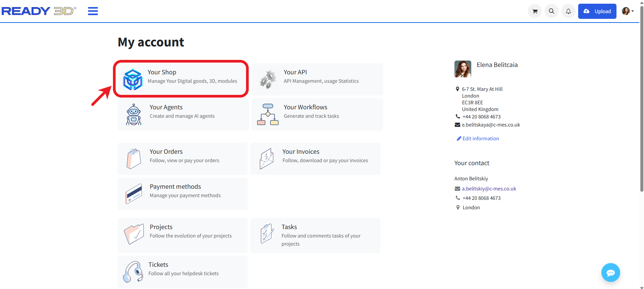
Task: Click the page vertical scrollbar
Action: [x=642, y=99]
